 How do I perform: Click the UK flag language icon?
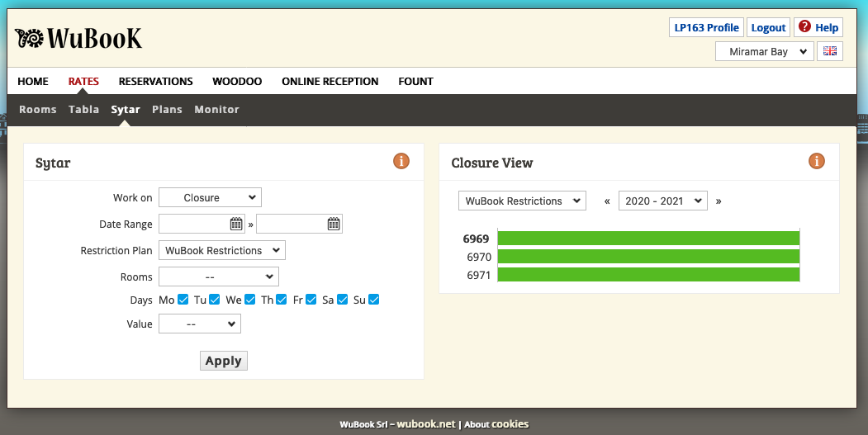pos(830,51)
